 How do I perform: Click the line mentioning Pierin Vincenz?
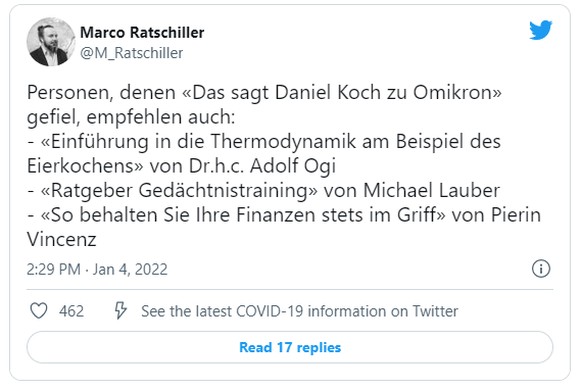284,215
